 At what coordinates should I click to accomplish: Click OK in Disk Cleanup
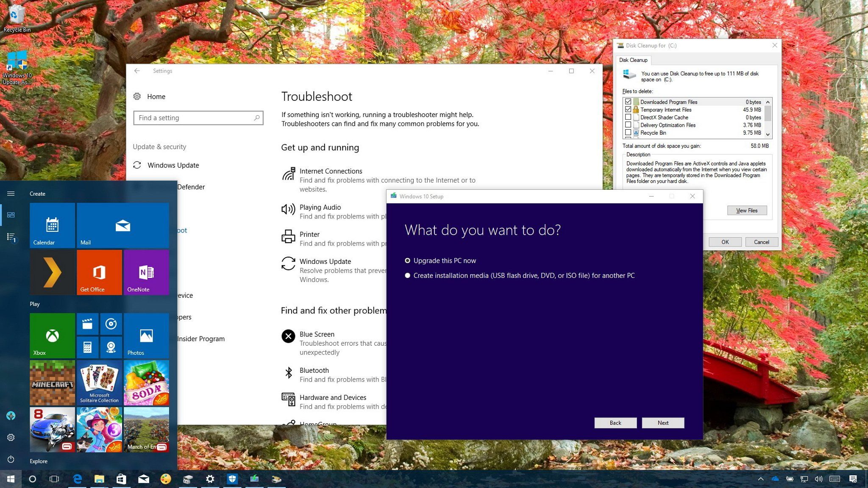point(725,242)
